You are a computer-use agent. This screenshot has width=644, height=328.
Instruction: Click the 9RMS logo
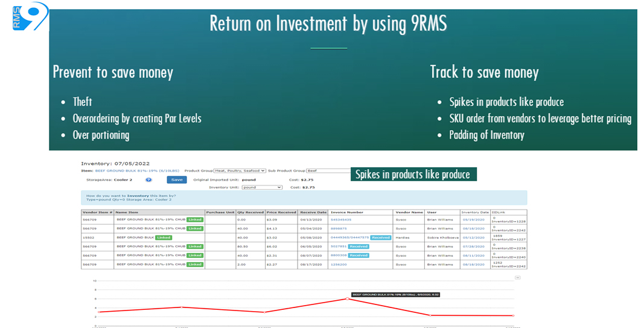[30, 16]
